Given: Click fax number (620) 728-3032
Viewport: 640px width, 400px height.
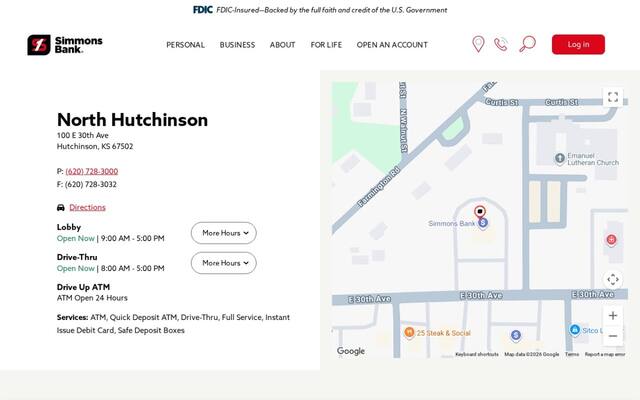Looking at the screenshot, I should click(91, 184).
